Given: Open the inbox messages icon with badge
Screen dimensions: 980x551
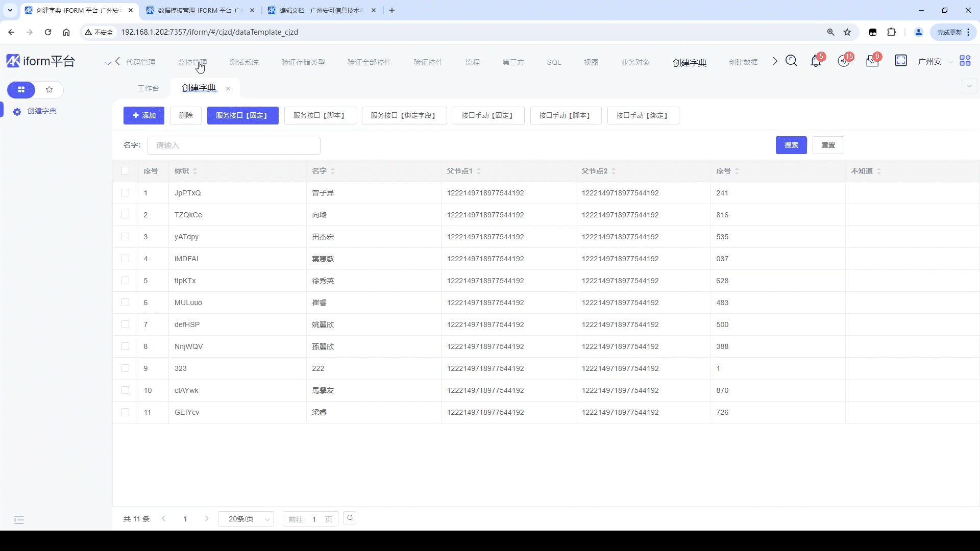Looking at the screenshot, I should [x=872, y=62].
